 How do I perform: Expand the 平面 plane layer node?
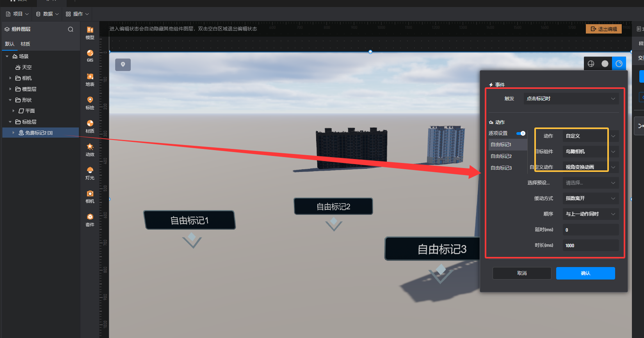[13, 111]
